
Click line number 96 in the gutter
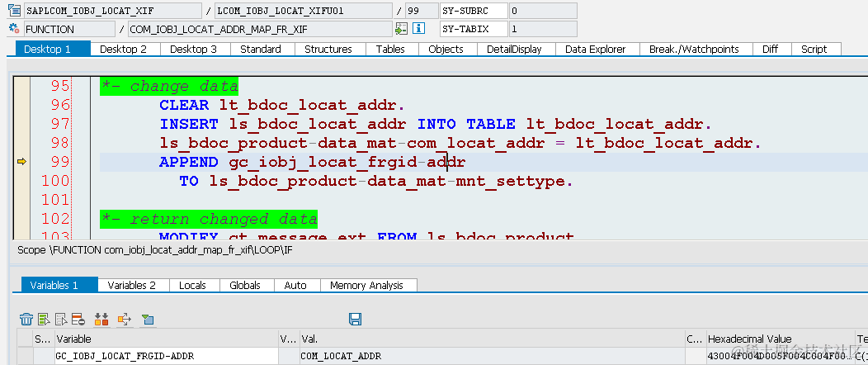point(60,105)
